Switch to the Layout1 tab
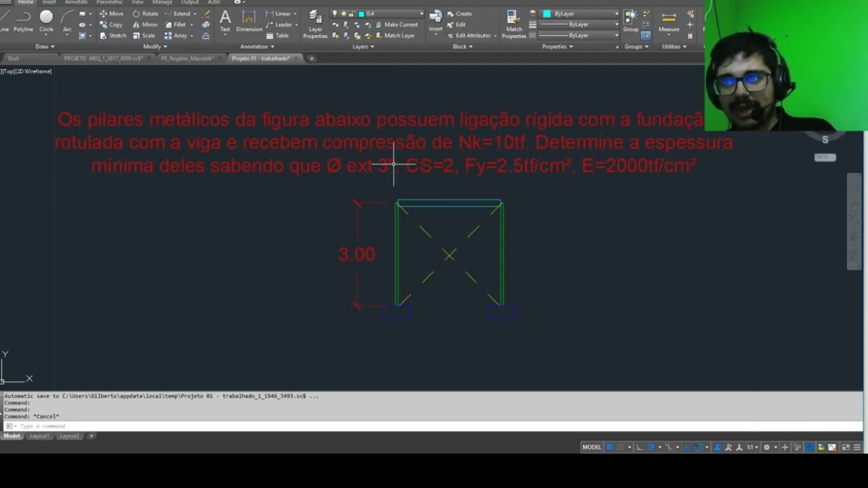The height and width of the screenshot is (488, 868). click(39, 436)
